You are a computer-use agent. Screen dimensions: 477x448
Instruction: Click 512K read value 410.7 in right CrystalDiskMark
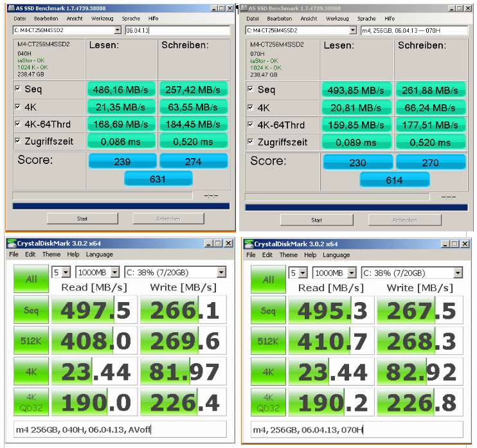tap(331, 341)
